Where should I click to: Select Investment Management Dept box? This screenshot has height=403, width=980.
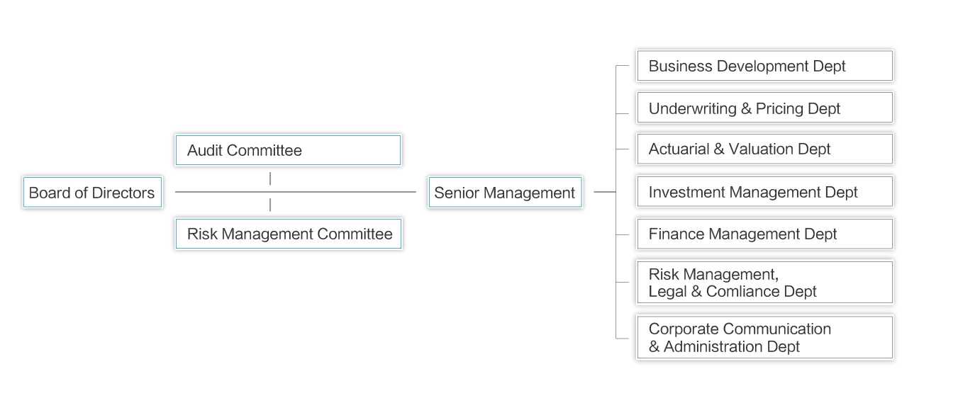click(764, 192)
